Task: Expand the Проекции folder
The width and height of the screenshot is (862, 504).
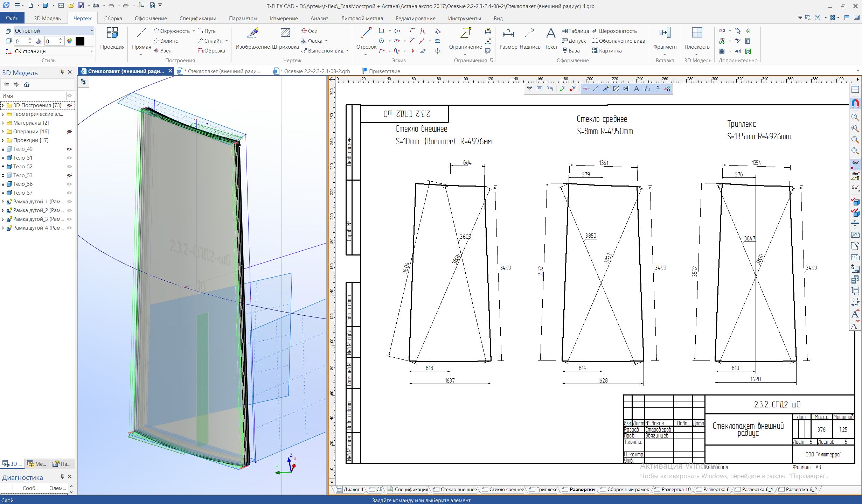Action: pyautogui.click(x=3, y=140)
